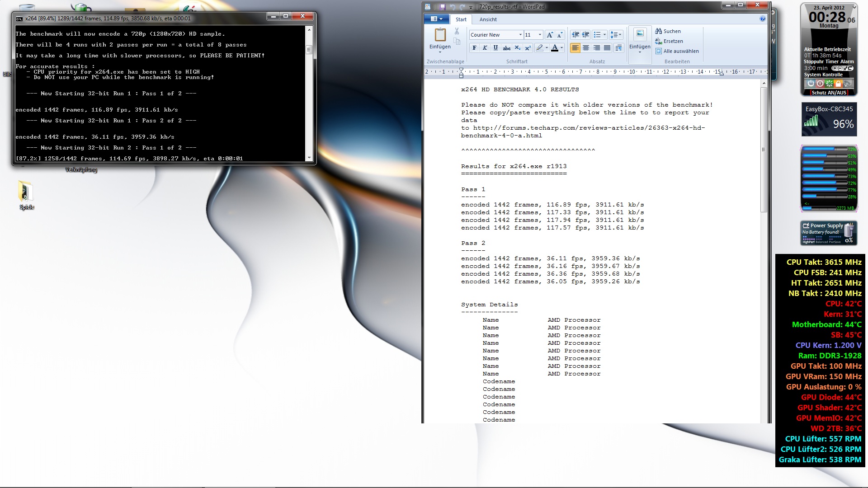Click the increase indent icon
The width and height of the screenshot is (868, 488).
[x=585, y=35]
